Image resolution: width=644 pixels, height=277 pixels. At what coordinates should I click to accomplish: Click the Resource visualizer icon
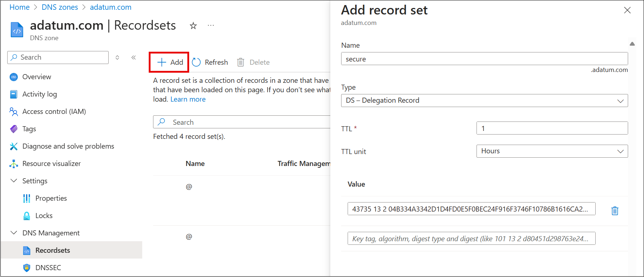tap(14, 164)
